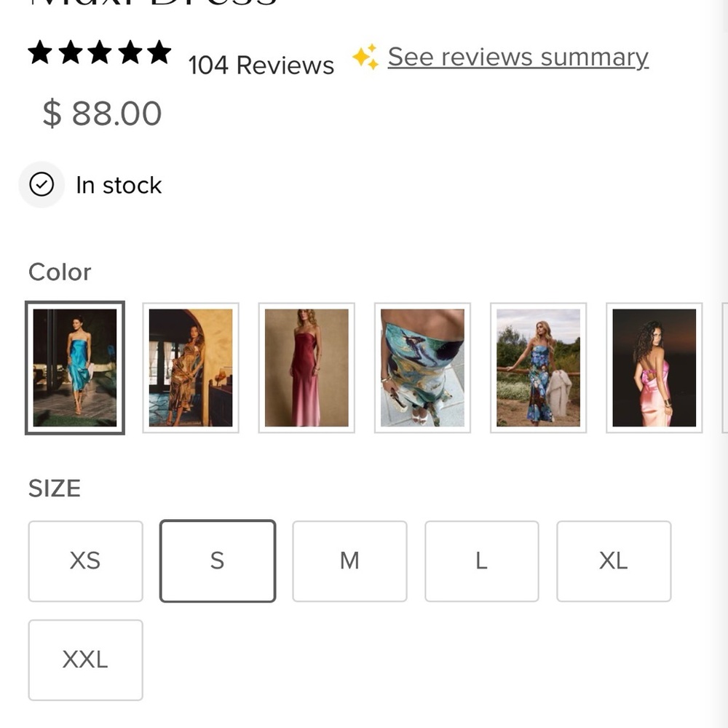
Task: Pick size XXL option
Action: pyautogui.click(x=85, y=660)
